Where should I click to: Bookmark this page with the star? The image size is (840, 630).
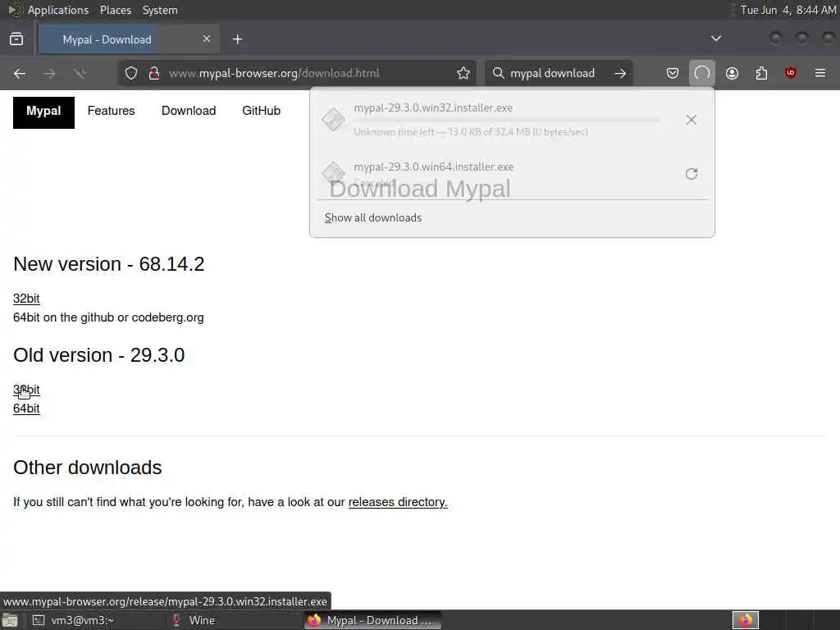click(463, 73)
